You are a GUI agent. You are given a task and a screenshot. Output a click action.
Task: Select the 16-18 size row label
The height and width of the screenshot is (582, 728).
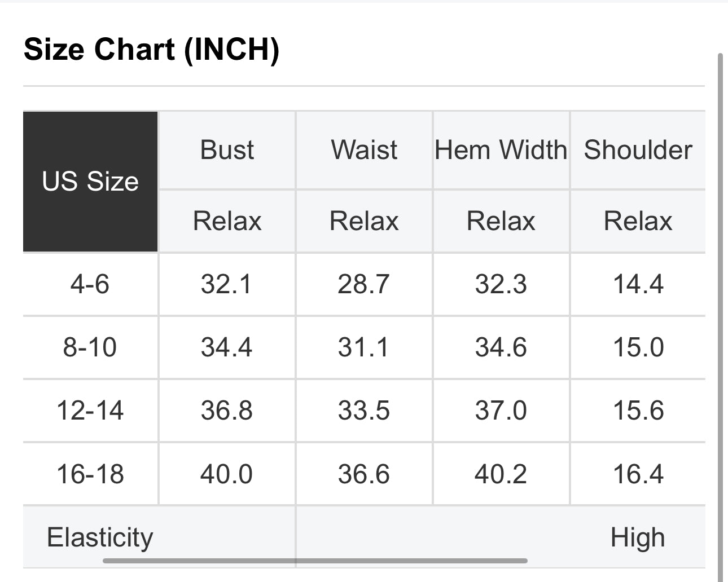(x=90, y=474)
